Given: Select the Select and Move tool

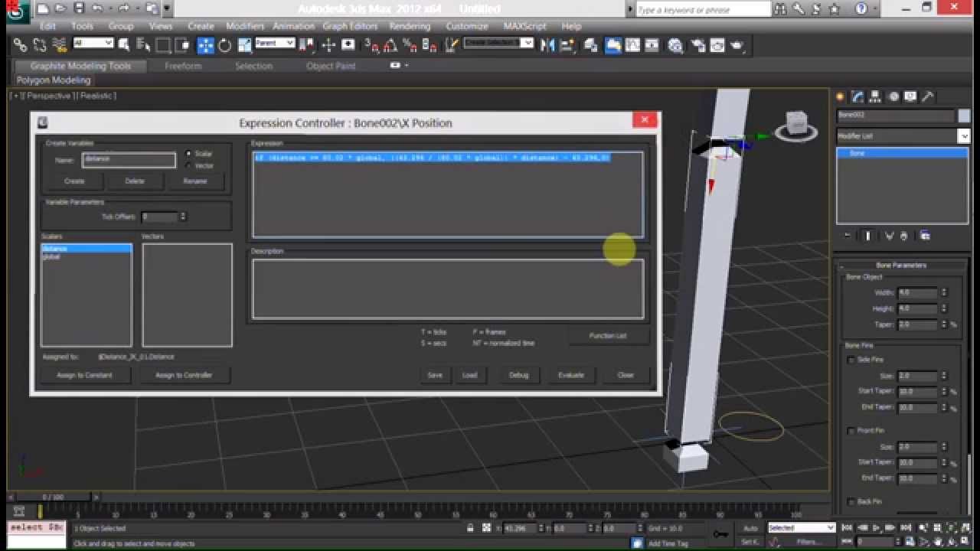Looking at the screenshot, I should tap(206, 45).
